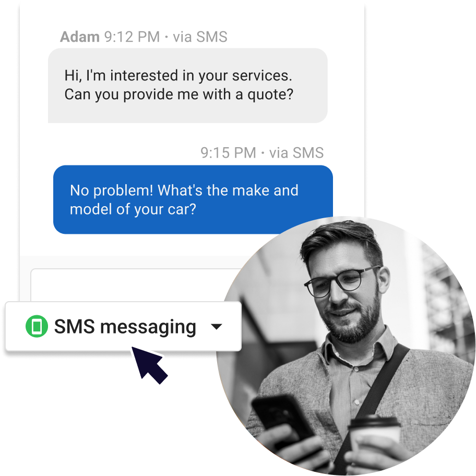The width and height of the screenshot is (476, 476).
Task: Click the circular photo of man with phone
Action: [346, 346]
